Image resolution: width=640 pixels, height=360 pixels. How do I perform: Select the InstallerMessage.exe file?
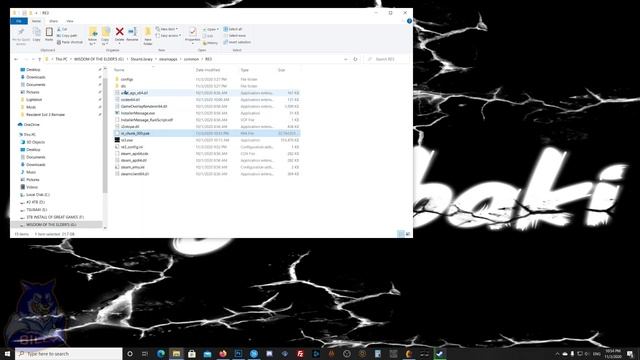[138, 113]
